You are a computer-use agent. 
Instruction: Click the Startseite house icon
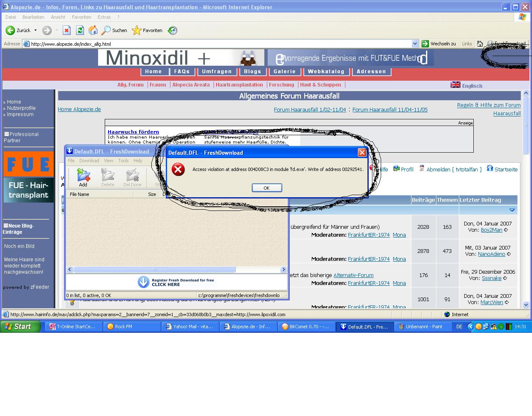click(490, 168)
